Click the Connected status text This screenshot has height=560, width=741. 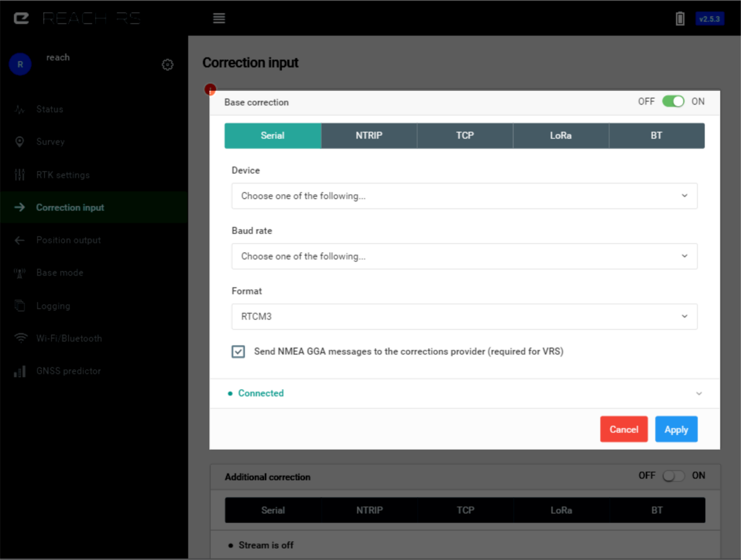pyautogui.click(x=261, y=393)
